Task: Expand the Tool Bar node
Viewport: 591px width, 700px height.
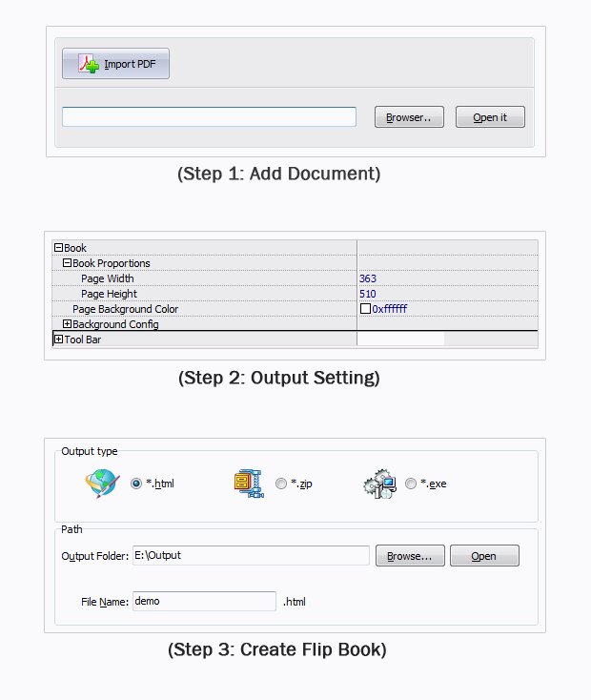Action: pos(58,340)
